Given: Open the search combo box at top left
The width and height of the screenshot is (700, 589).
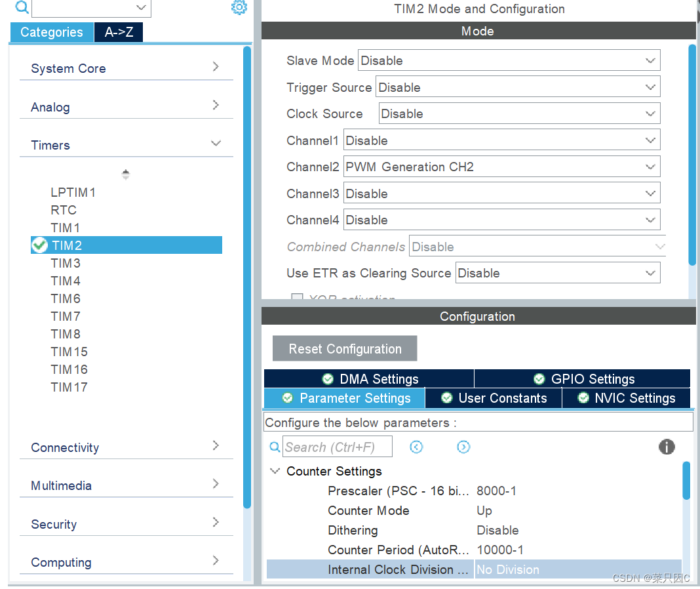Looking at the screenshot, I should point(92,8).
